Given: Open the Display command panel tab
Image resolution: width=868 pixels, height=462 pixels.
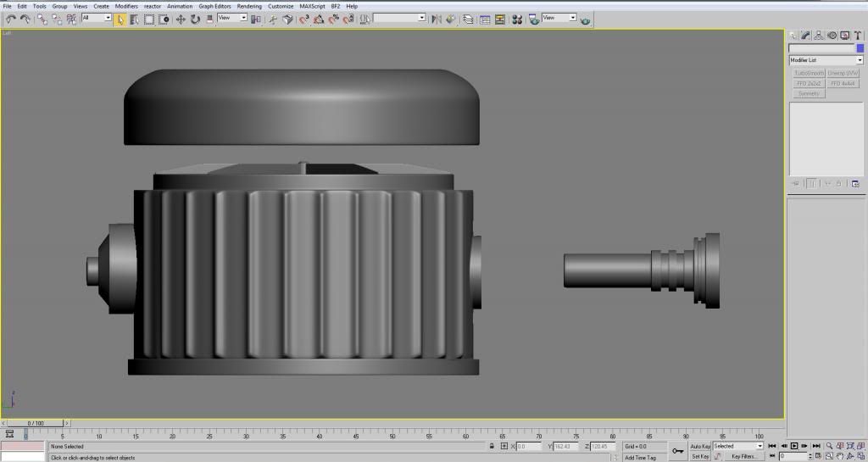Looking at the screenshot, I should pos(844,35).
